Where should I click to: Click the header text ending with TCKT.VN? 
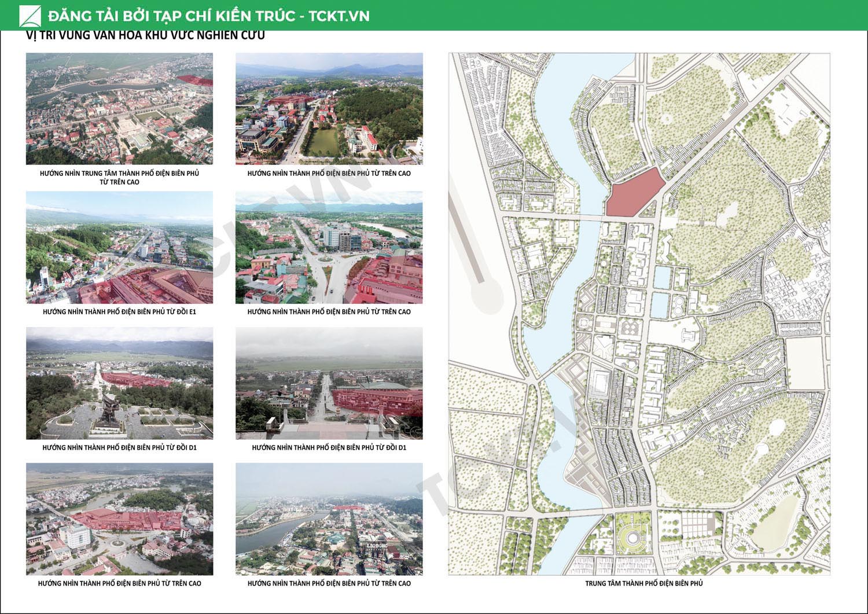click(x=208, y=16)
